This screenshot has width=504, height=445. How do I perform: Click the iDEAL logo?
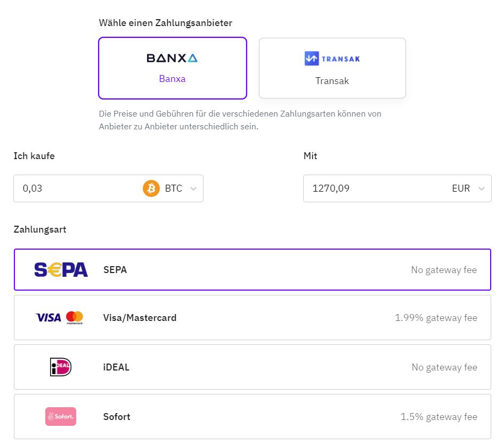[x=61, y=367]
